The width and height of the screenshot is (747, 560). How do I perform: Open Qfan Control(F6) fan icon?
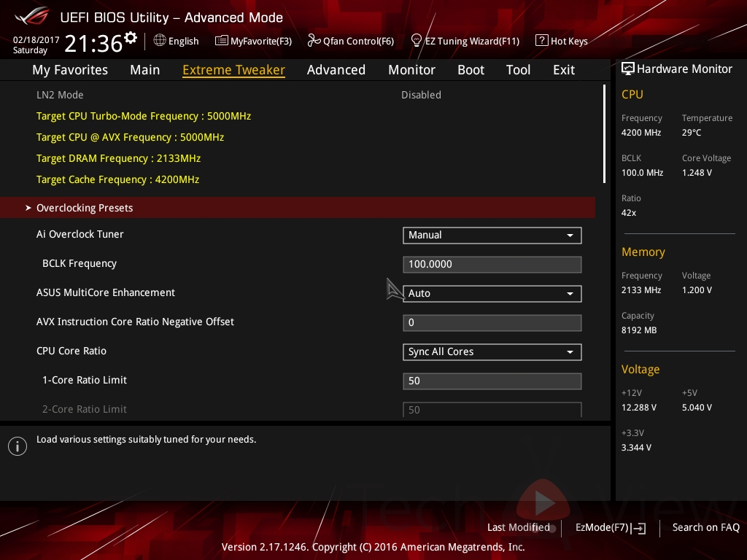[x=314, y=41]
